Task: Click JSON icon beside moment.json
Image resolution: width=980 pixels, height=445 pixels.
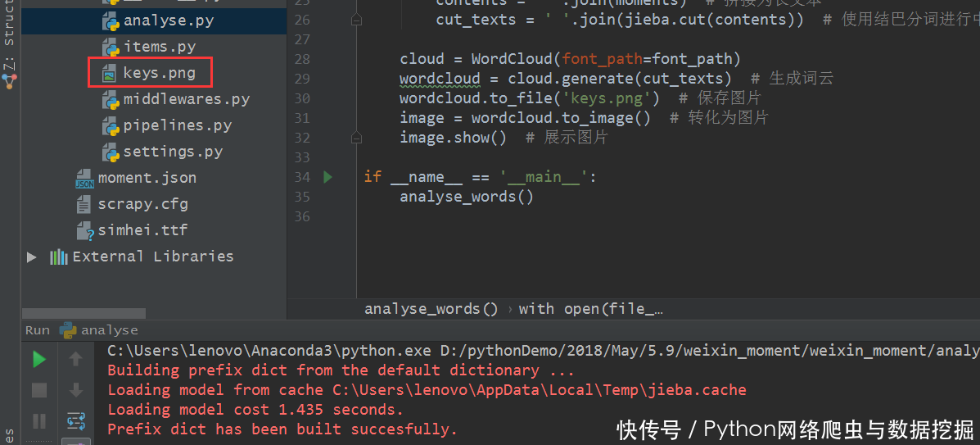Action: pyautogui.click(x=84, y=179)
